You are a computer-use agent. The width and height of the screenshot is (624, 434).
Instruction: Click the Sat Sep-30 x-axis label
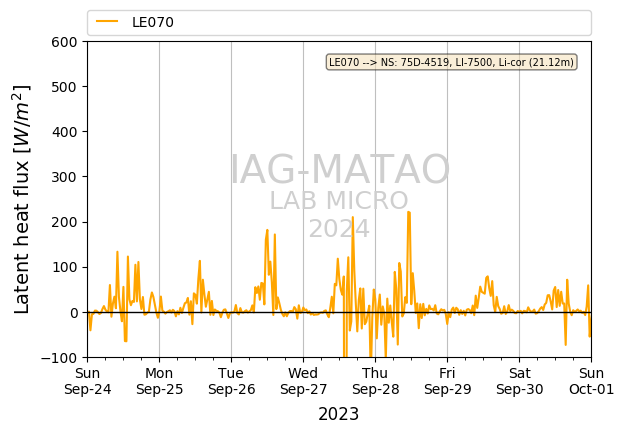point(519,381)
